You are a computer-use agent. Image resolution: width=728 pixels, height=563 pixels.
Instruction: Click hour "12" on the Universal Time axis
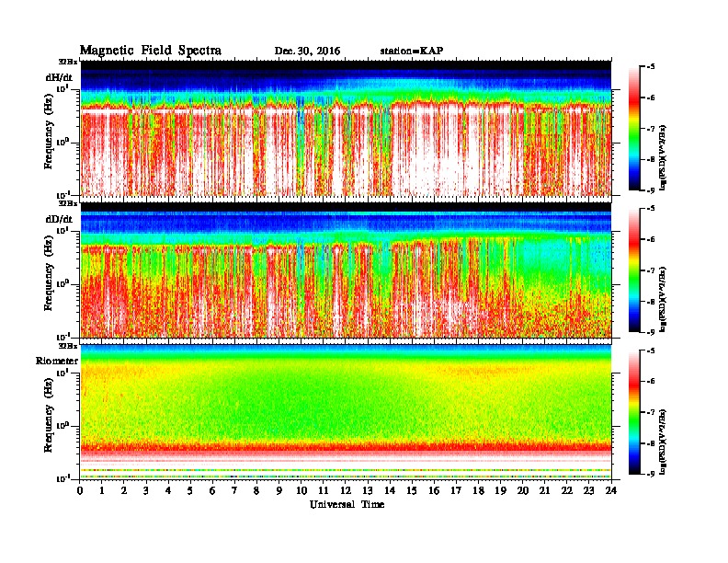[x=346, y=490]
